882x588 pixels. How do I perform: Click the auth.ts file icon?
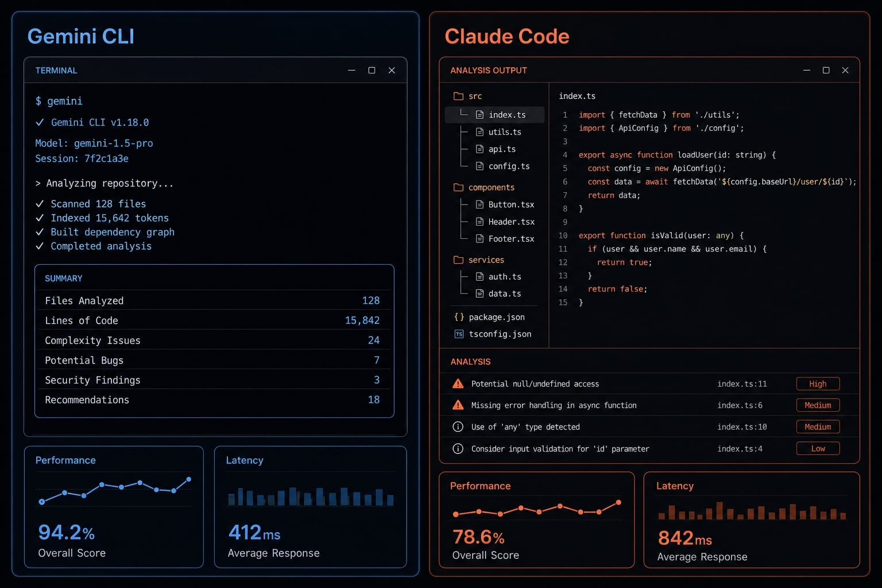click(x=479, y=277)
